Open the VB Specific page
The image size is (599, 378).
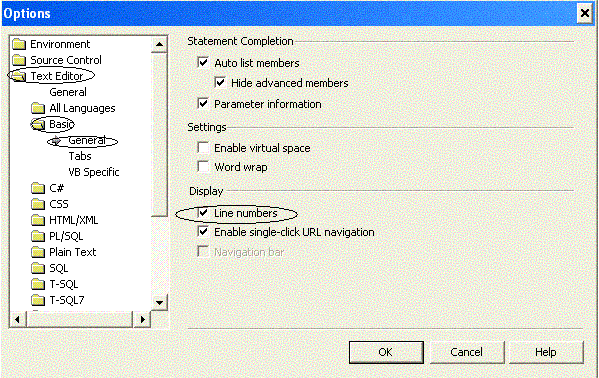[94, 172]
